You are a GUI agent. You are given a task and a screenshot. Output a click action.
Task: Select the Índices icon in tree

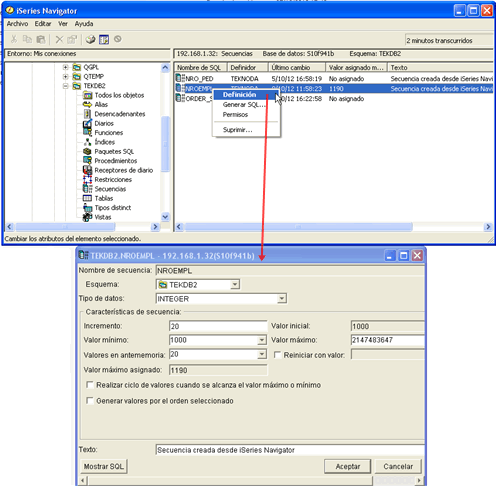click(87, 142)
